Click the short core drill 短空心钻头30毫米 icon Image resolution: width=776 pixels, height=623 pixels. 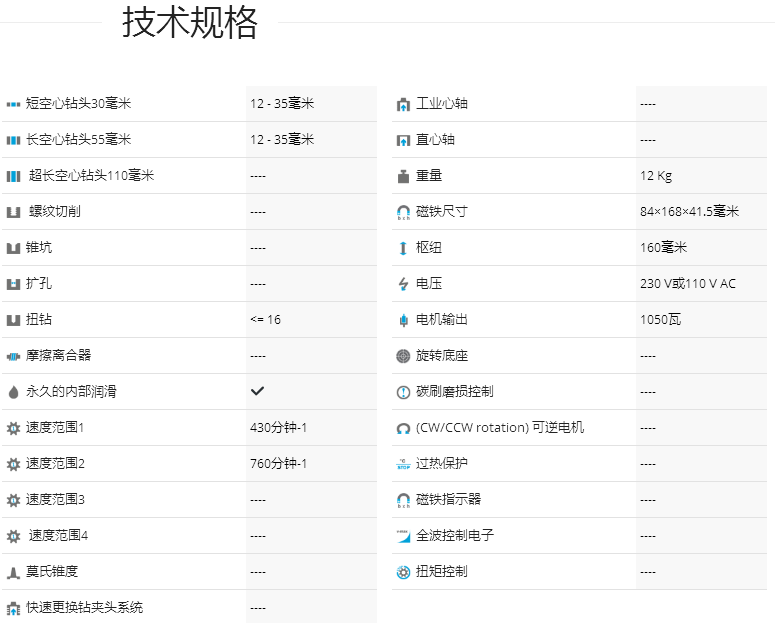[13, 104]
